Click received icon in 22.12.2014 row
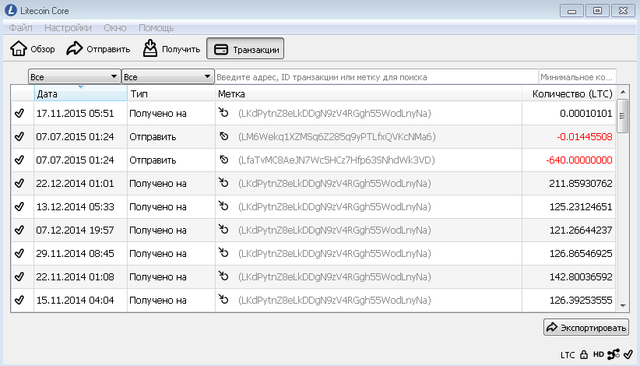 (x=223, y=182)
